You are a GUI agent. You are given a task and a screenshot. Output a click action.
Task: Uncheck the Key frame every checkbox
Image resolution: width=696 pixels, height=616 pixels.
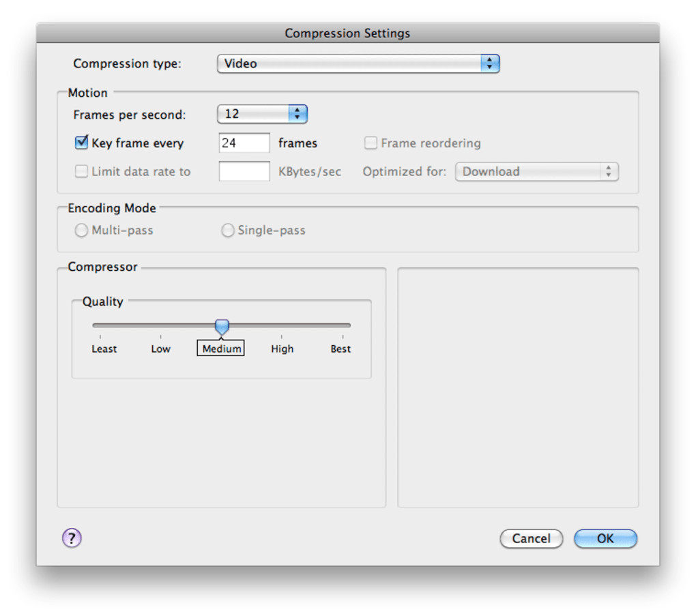(x=82, y=143)
